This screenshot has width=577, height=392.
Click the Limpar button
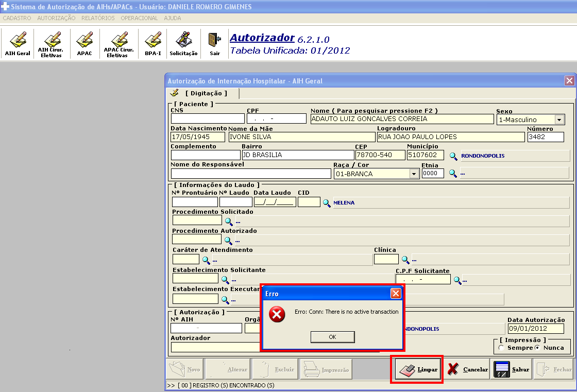point(418,369)
